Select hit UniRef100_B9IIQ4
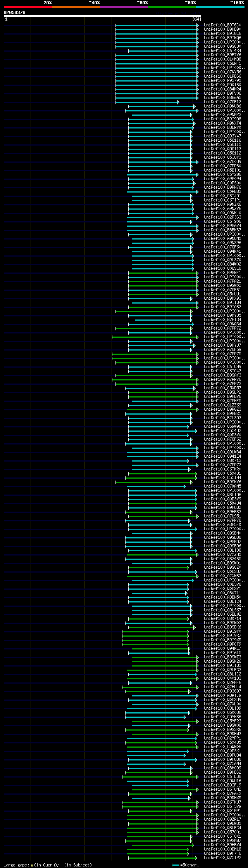The height and width of the screenshot is (868, 248). pos(222,303)
